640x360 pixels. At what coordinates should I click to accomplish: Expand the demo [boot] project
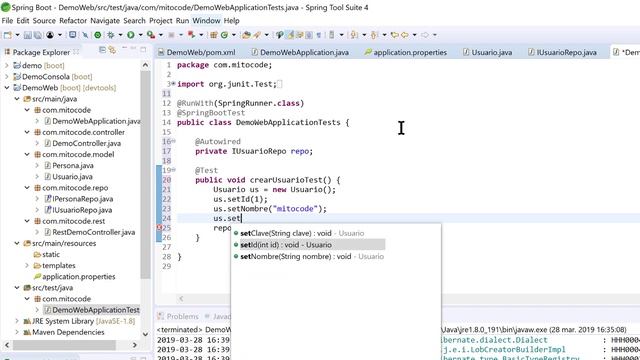click(7, 65)
